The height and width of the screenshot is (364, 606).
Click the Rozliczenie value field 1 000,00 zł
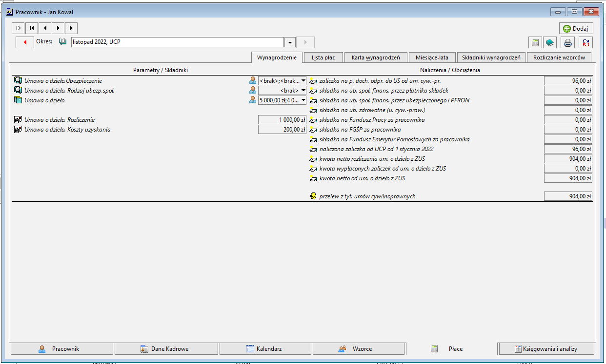pyautogui.click(x=282, y=119)
